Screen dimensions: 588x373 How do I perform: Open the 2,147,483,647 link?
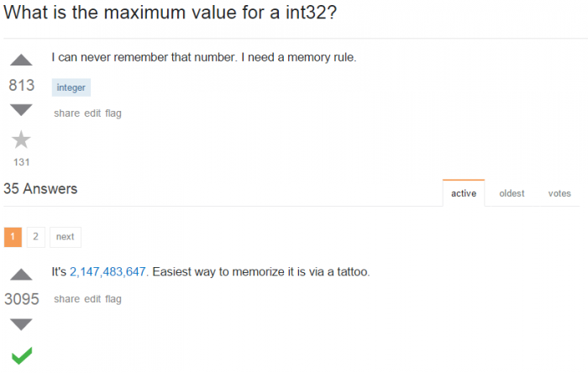pyautogui.click(x=108, y=271)
